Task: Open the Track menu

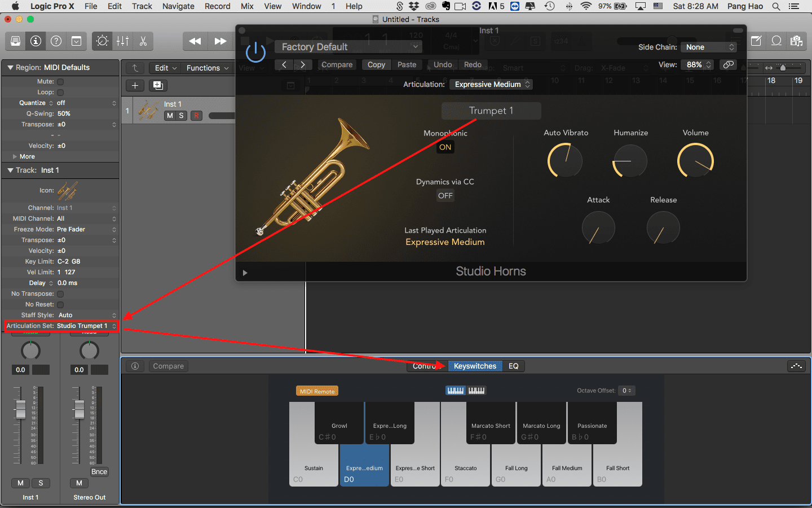Action: 142,6
